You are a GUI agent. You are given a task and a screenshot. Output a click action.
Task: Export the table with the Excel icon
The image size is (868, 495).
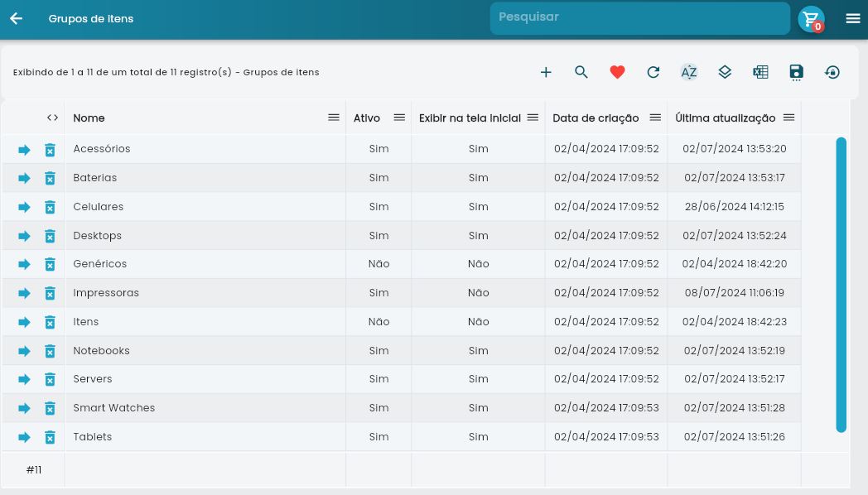(x=760, y=72)
